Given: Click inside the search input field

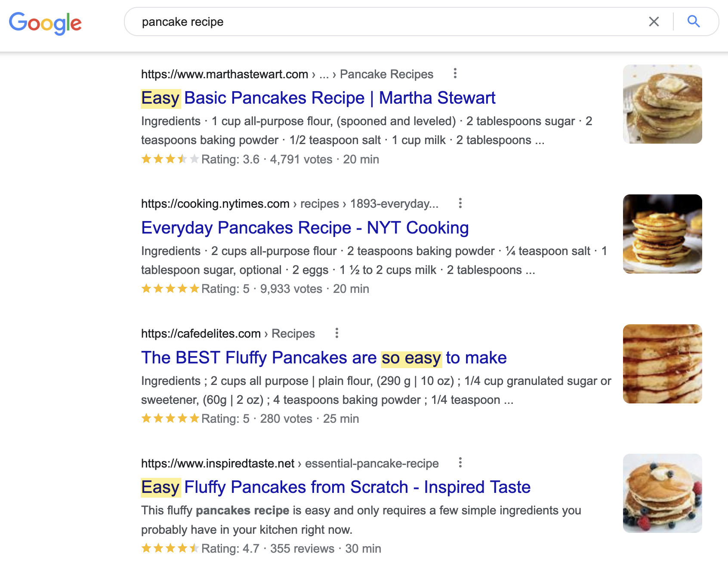Looking at the screenshot, I should 301,22.
